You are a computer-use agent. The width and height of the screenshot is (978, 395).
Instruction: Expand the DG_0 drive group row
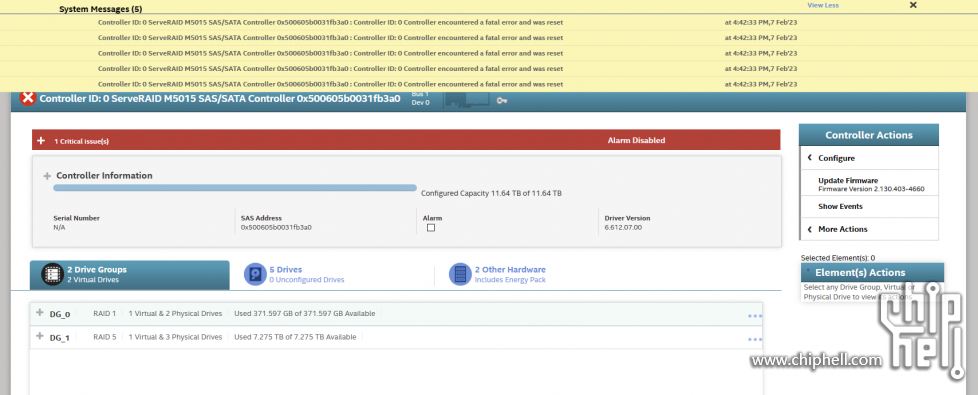(x=40, y=313)
